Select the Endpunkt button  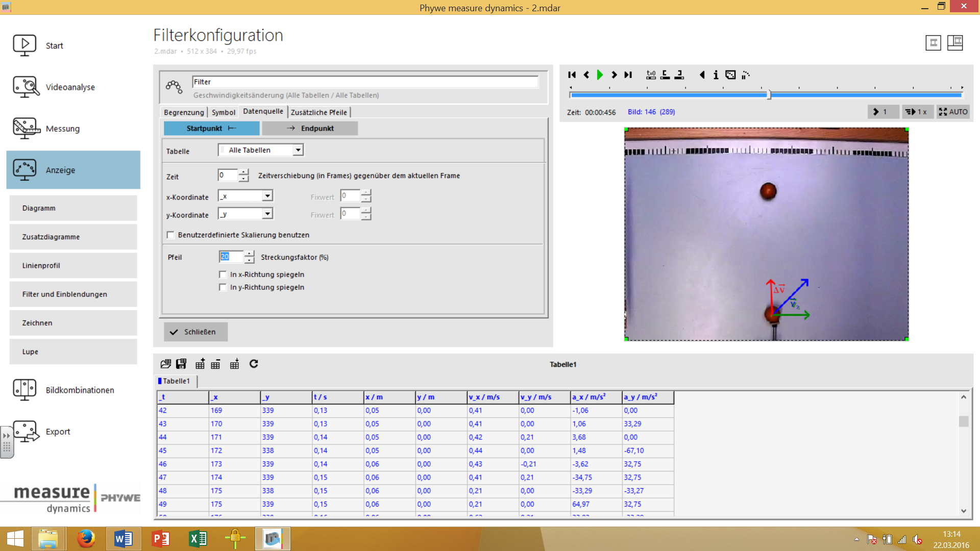pos(310,129)
